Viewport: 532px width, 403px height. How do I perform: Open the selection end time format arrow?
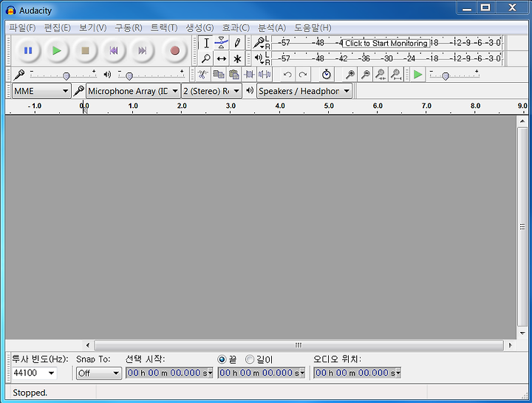(302, 373)
